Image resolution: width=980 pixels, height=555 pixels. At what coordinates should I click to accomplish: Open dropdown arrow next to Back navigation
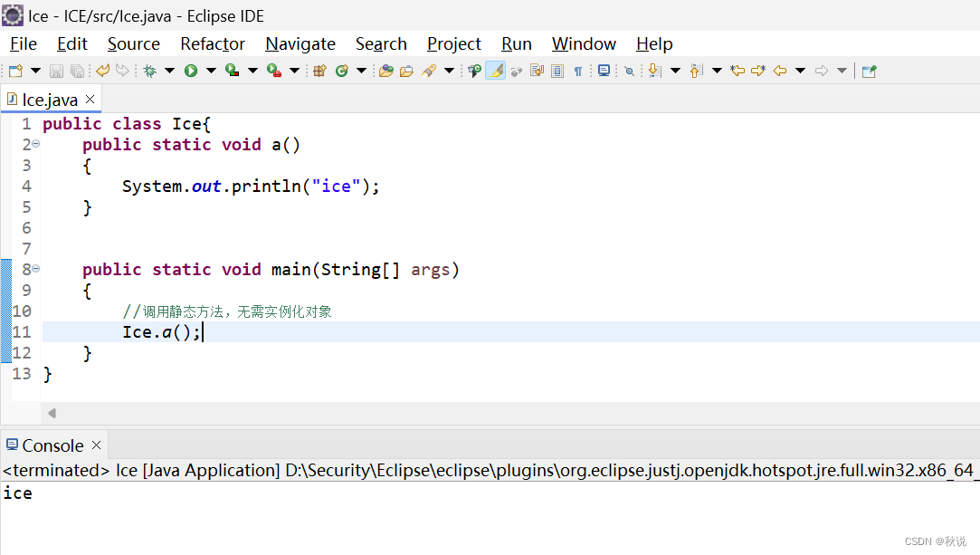click(800, 71)
